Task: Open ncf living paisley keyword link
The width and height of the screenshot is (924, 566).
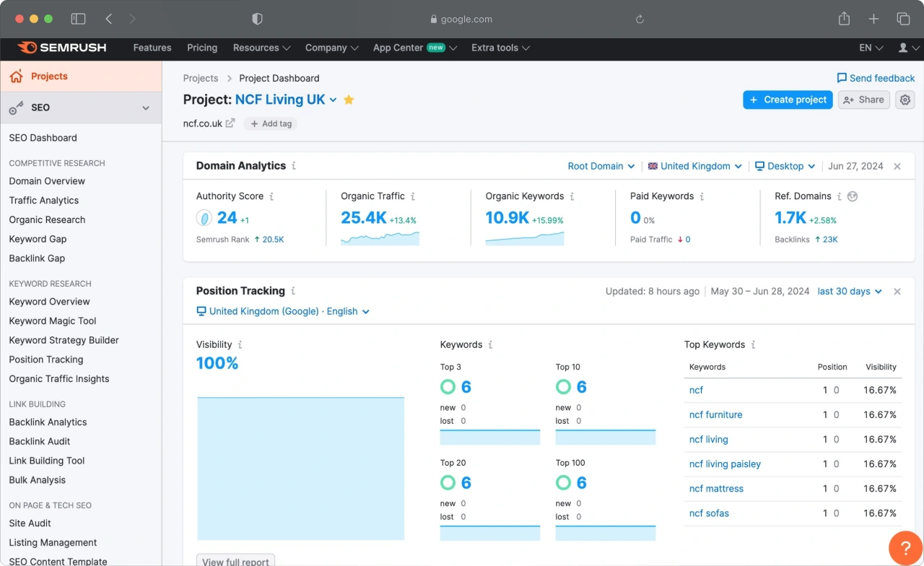Action: pos(725,464)
